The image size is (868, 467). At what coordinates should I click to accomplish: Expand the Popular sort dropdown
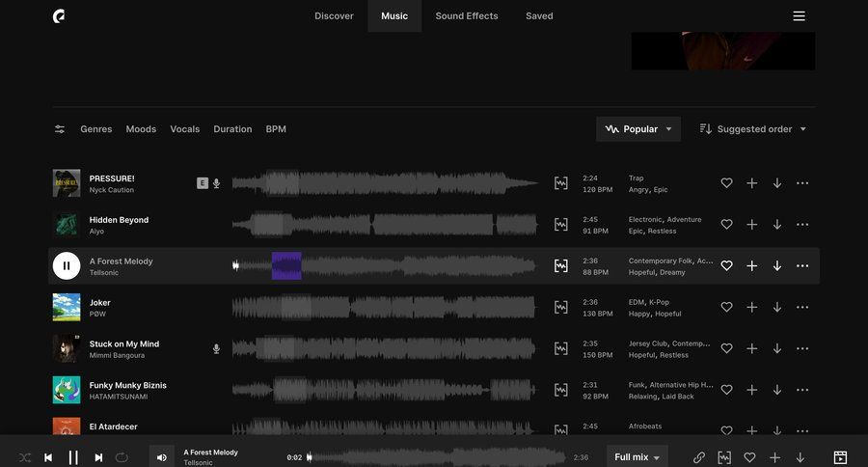click(637, 129)
